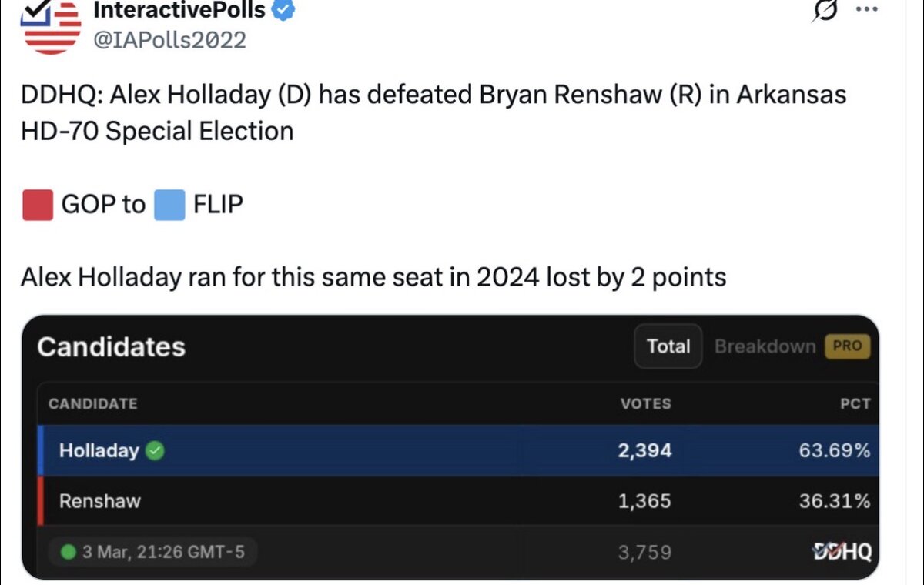Click the VOTES column header

click(645, 403)
